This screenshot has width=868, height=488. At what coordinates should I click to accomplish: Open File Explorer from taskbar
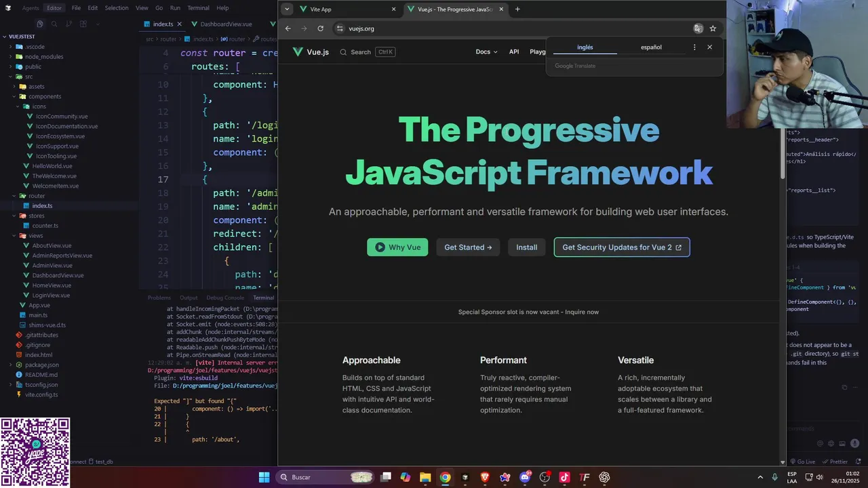[x=425, y=477]
